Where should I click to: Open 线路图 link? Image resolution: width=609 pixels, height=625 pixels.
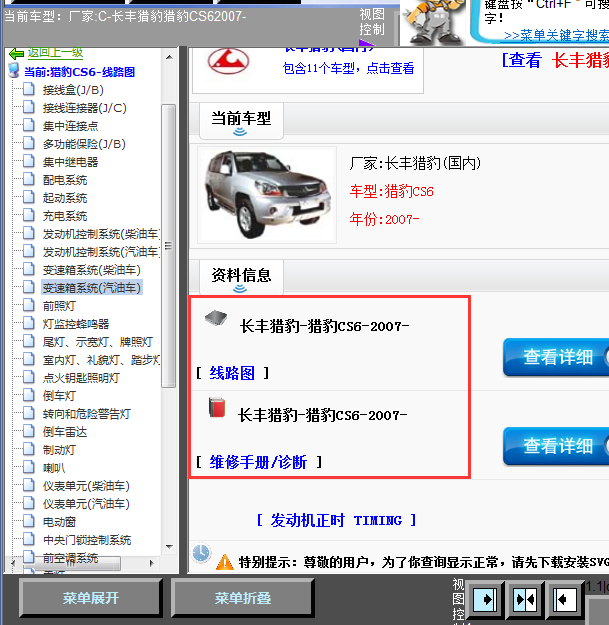232,373
